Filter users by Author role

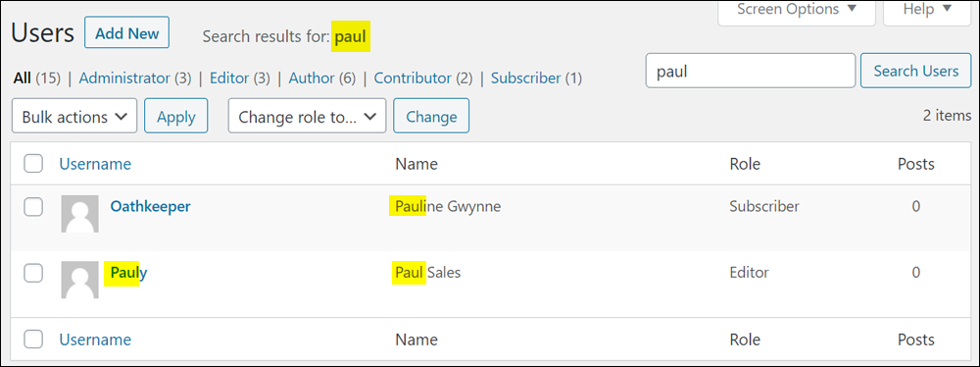tap(312, 79)
